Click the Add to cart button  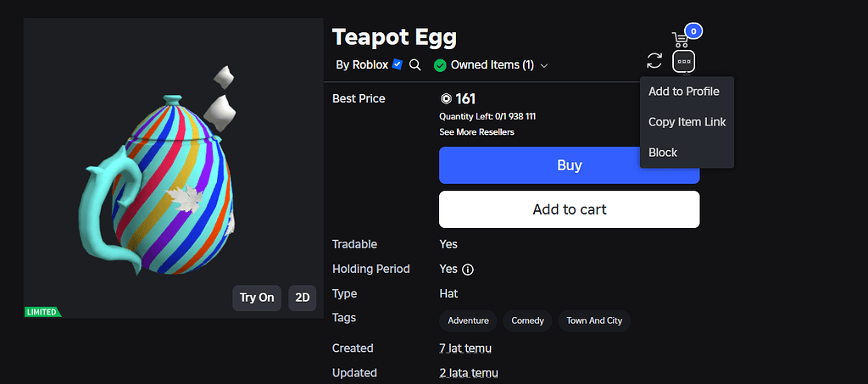click(569, 209)
